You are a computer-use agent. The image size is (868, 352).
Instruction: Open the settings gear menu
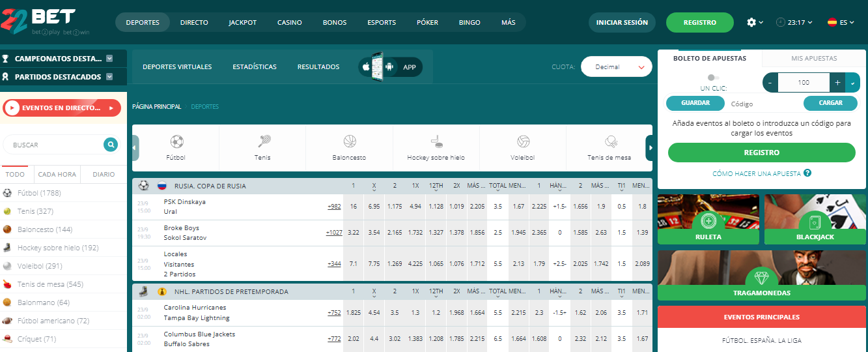click(752, 22)
